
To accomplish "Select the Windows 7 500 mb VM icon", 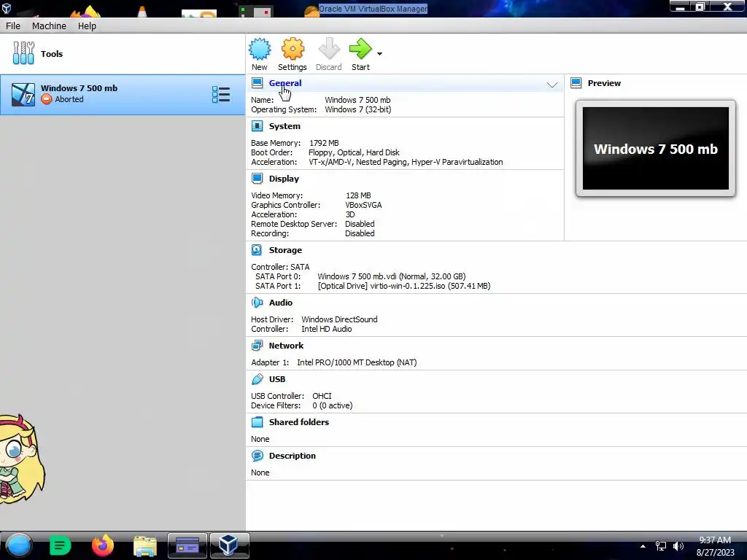I will tap(23, 94).
